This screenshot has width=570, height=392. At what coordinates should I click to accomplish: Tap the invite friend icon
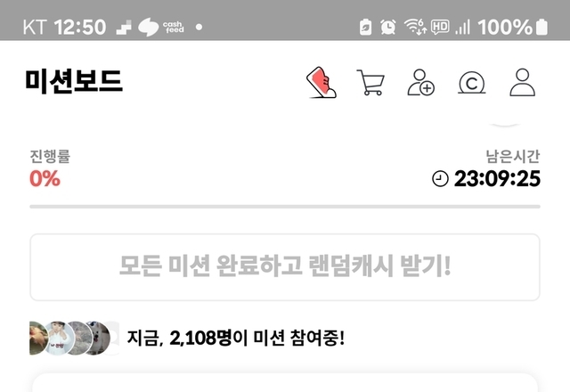pyautogui.click(x=420, y=83)
